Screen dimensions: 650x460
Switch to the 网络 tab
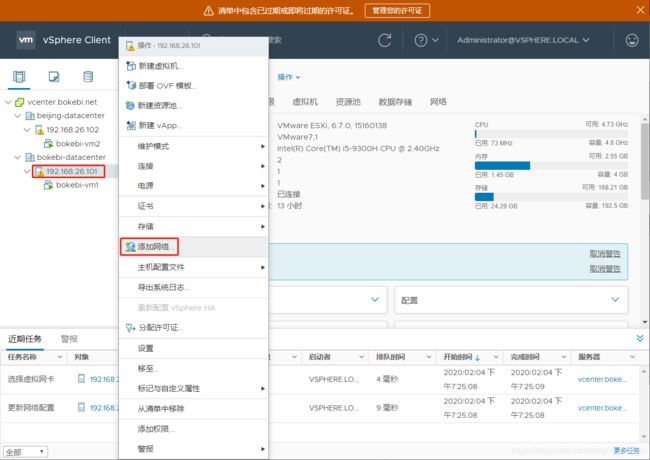coord(438,102)
